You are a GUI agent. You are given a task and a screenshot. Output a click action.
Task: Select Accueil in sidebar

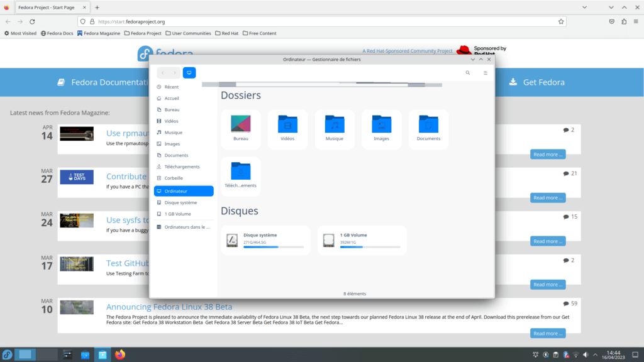[x=184, y=99]
